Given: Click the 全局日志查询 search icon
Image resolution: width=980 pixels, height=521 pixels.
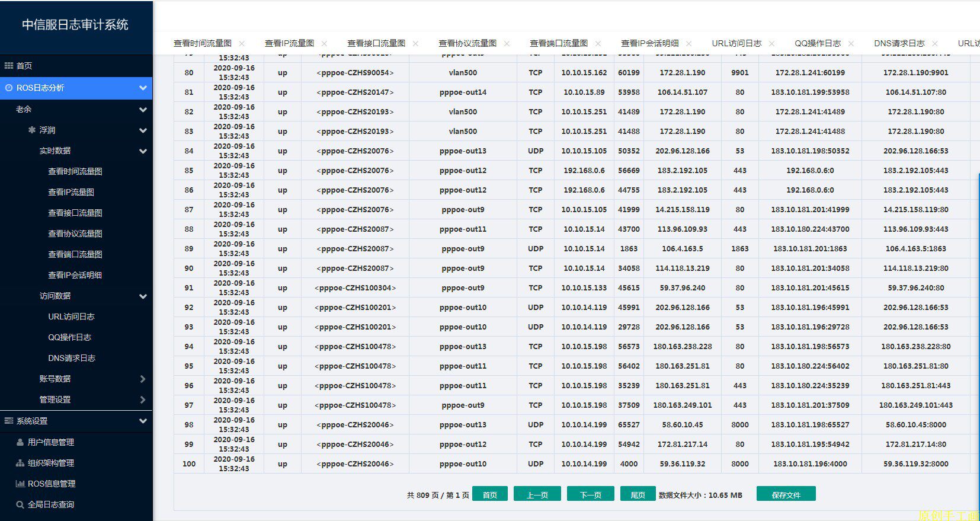Looking at the screenshot, I should [20, 504].
